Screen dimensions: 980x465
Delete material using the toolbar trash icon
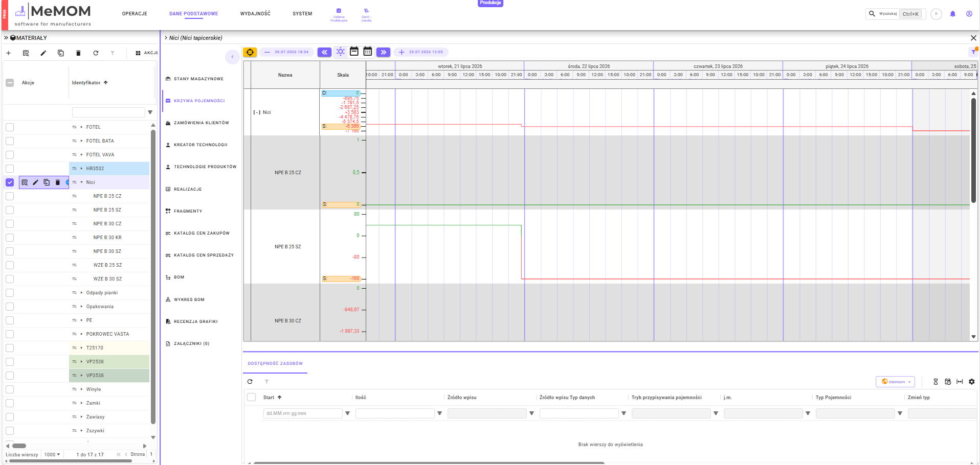pos(78,53)
